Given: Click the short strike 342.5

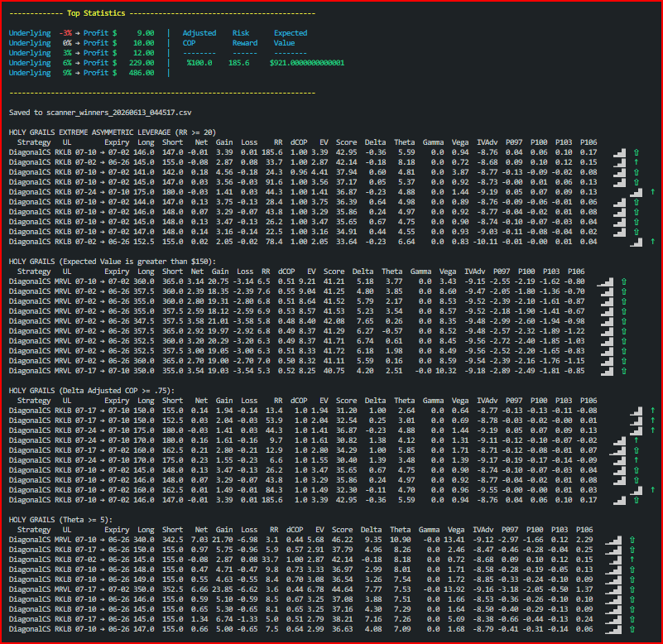Looking at the screenshot, I should (172, 540).
